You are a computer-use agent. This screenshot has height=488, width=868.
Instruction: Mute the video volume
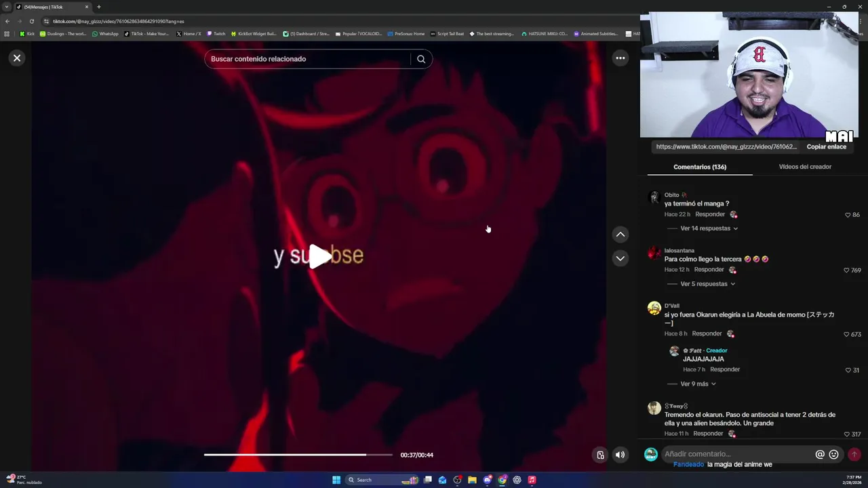pos(620,455)
